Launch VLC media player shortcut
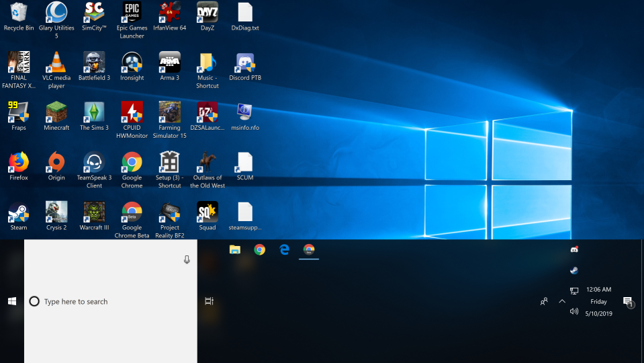The image size is (644, 363). (56, 70)
